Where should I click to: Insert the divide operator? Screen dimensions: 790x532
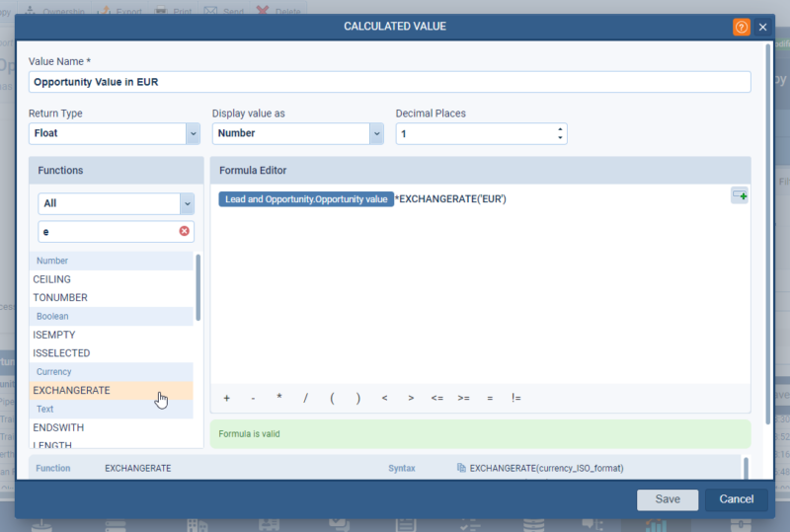point(305,398)
